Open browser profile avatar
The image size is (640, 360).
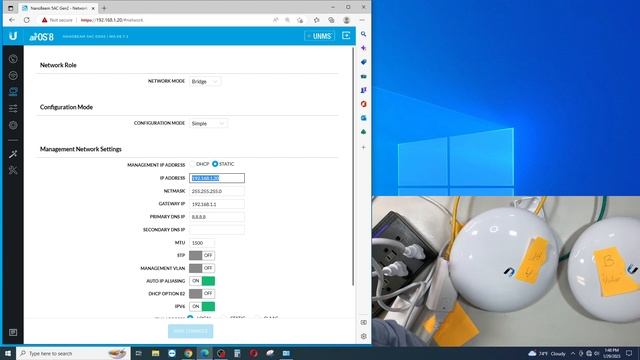347,20
